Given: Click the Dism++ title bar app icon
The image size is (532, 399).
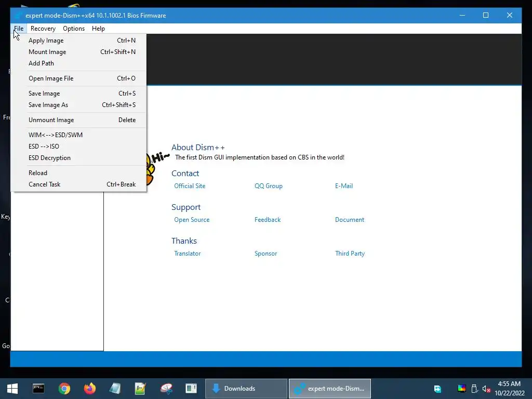Looking at the screenshot, I should [x=18, y=15].
